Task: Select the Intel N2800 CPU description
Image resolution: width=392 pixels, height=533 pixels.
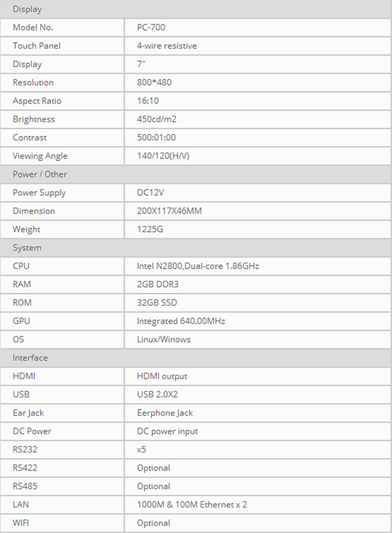Action: click(x=198, y=266)
